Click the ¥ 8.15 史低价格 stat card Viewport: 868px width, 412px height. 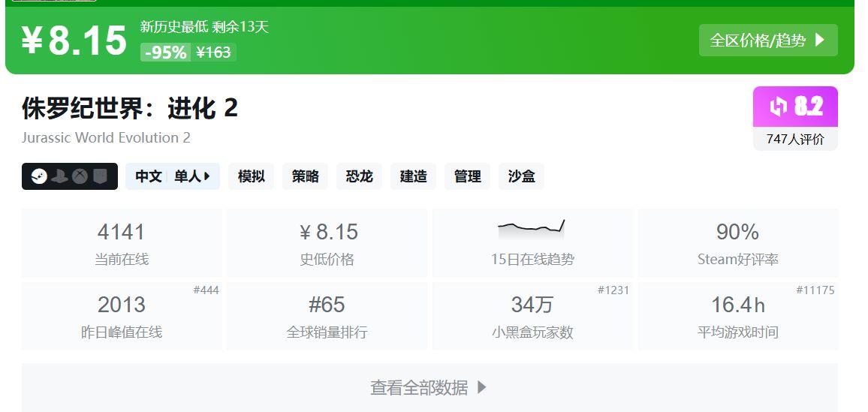(327, 243)
